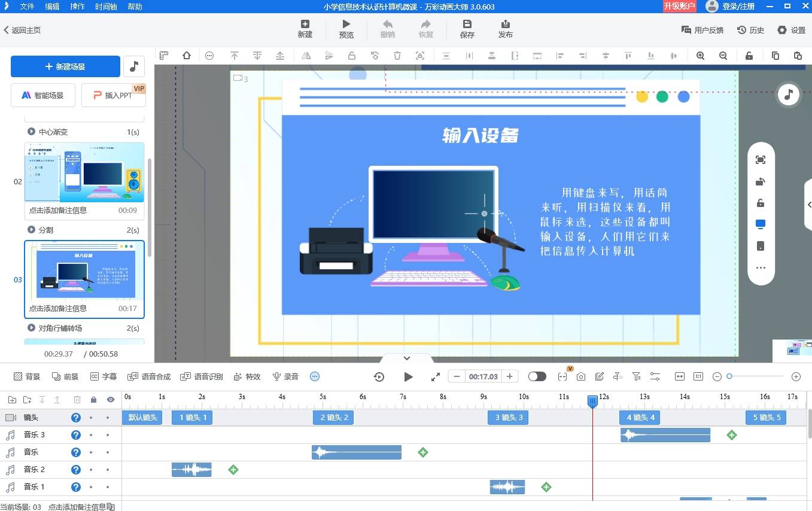Click the 新建场景 button
The height and width of the screenshot is (511, 812).
[65, 66]
